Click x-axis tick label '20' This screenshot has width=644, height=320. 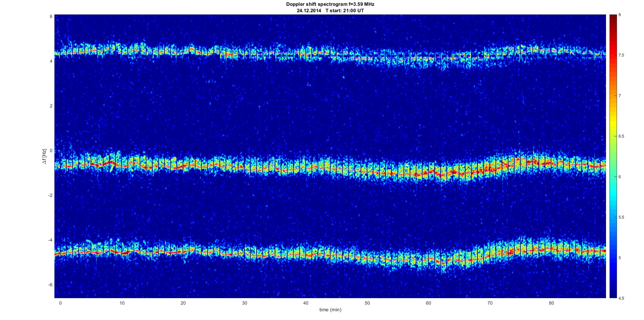point(183,303)
